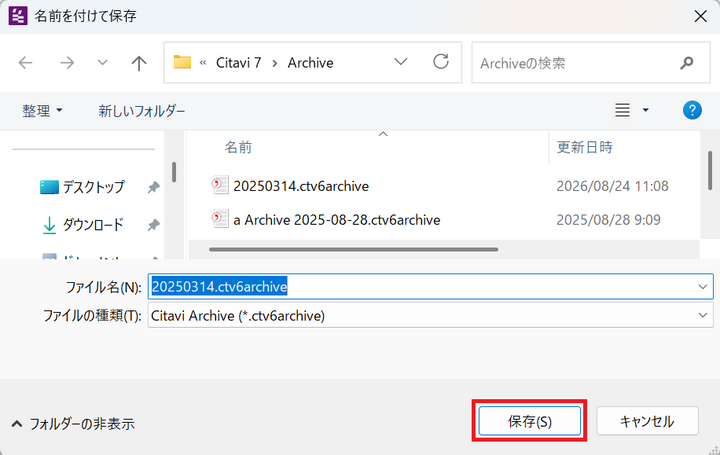The image size is (720, 455).
Task: Select ダウンロード in the navigation pane
Action: pyautogui.click(x=93, y=225)
